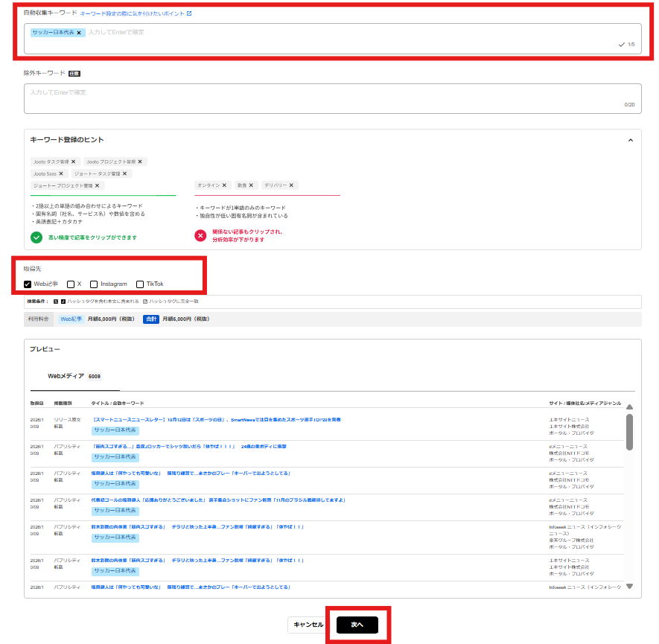Click the サイト / 媒体社名/メディアジャンル column header
Image resolution: width=659 pixels, height=644 pixels.
pos(585,404)
